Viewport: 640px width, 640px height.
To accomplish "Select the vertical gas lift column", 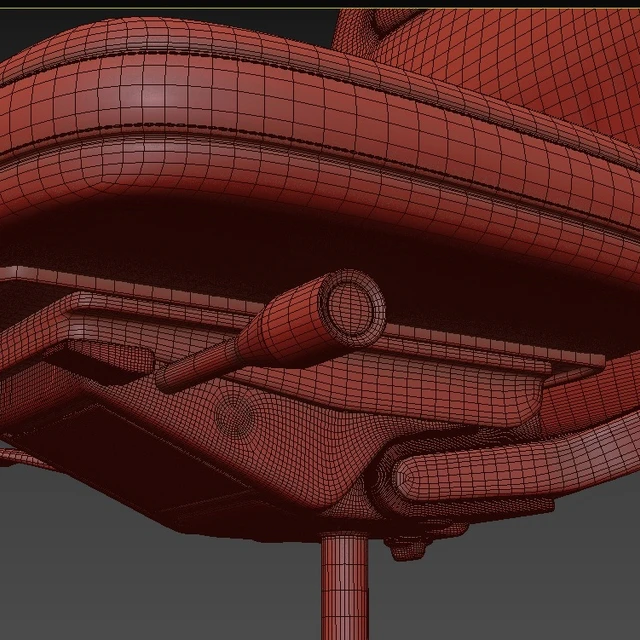I will click(x=345, y=587).
